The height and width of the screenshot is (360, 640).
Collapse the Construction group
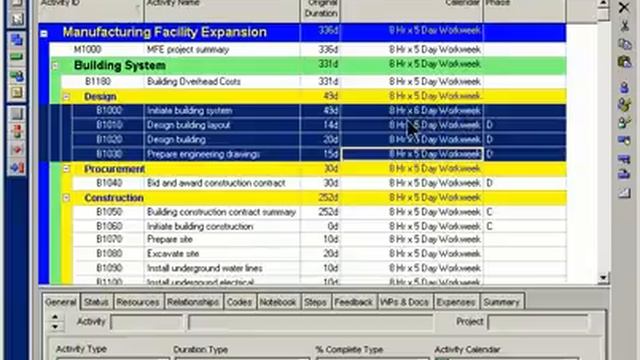(x=67, y=198)
